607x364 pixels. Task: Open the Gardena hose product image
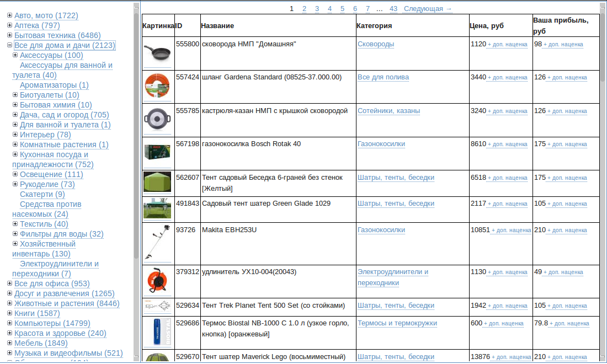[x=157, y=86]
